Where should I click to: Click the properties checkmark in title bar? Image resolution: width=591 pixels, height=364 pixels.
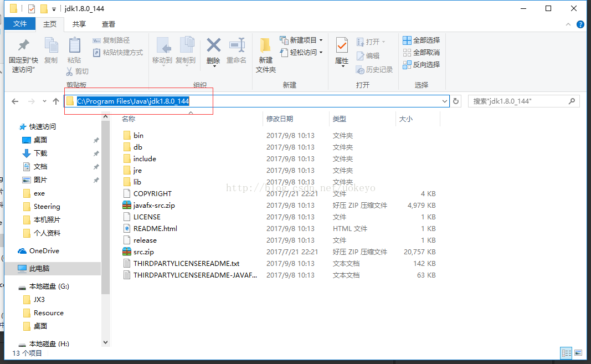[x=32, y=8]
